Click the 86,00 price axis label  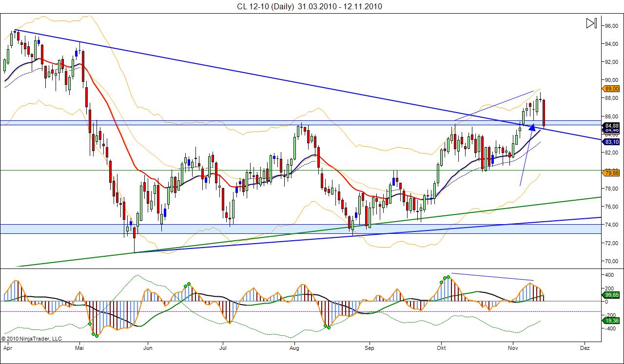tap(611, 116)
